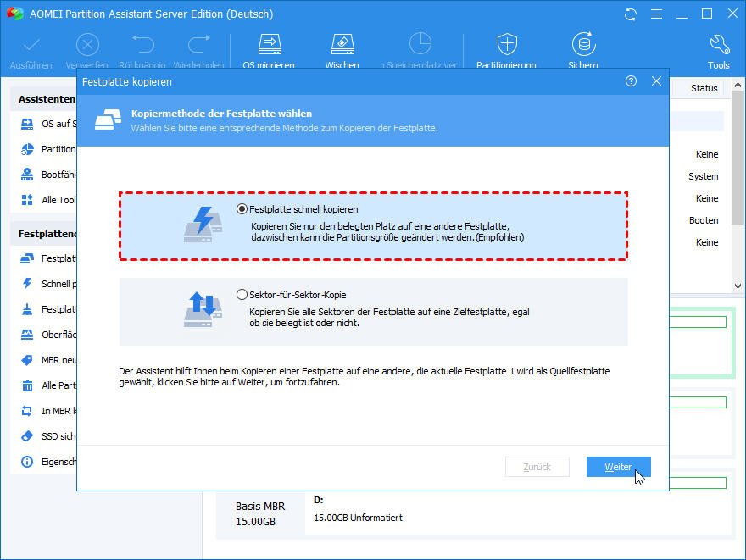Image resolution: width=746 pixels, height=560 pixels.
Task: Click scroll down arrow in partition list
Action: tap(738, 286)
